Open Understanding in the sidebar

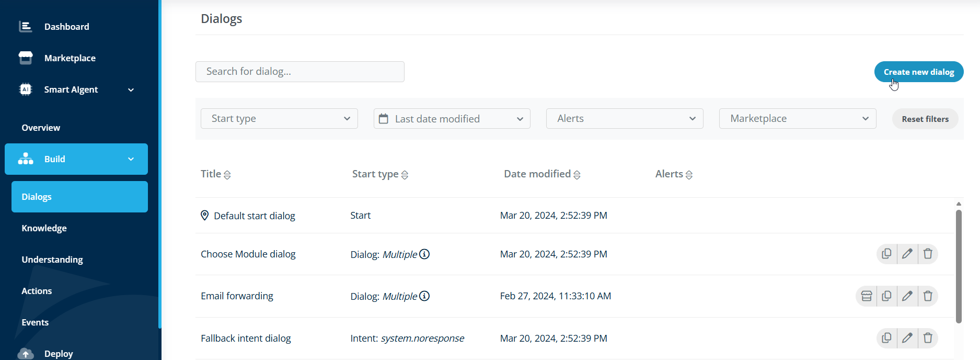52,260
